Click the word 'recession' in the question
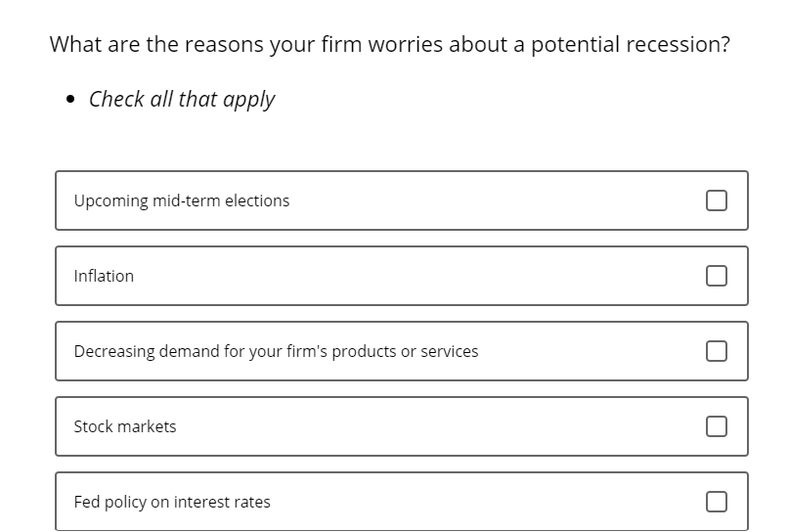The image size is (789, 532). pyautogui.click(x=673, y=44)
